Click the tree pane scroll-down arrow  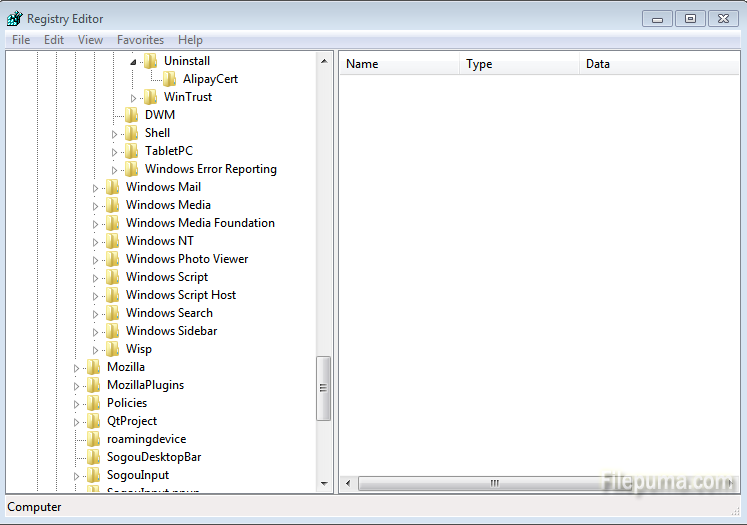coord(324,484)
